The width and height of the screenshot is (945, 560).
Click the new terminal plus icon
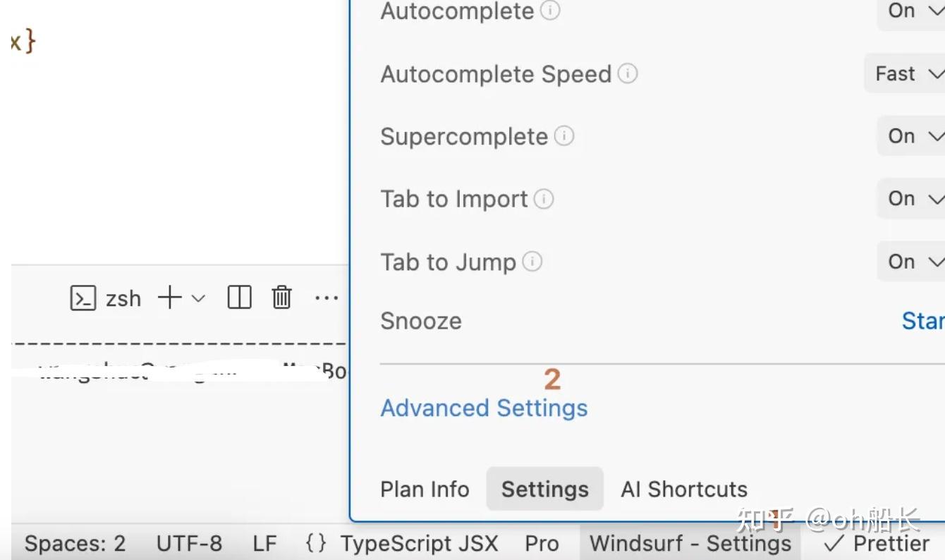(x=169, y=298)
